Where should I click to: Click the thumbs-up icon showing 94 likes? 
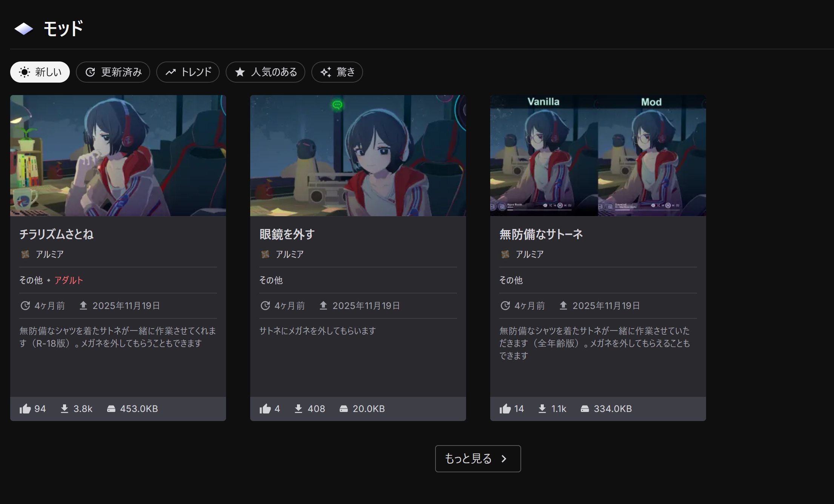(x=25, y=409)
